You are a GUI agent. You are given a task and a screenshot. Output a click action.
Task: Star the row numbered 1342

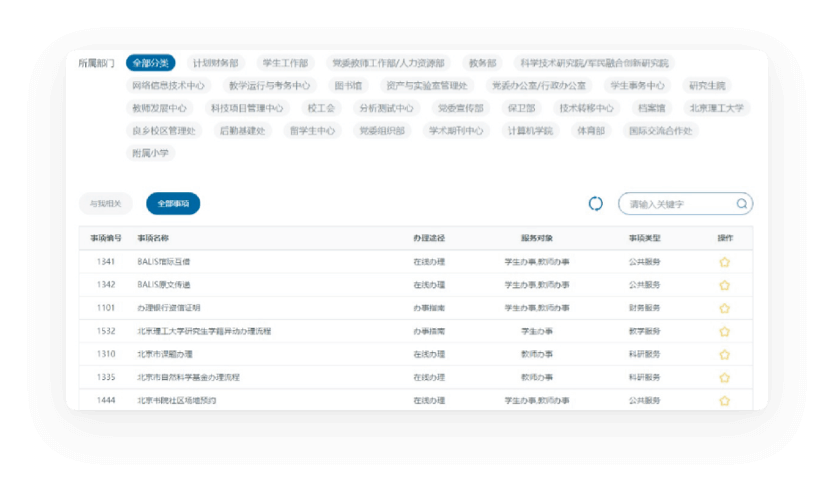724,285
